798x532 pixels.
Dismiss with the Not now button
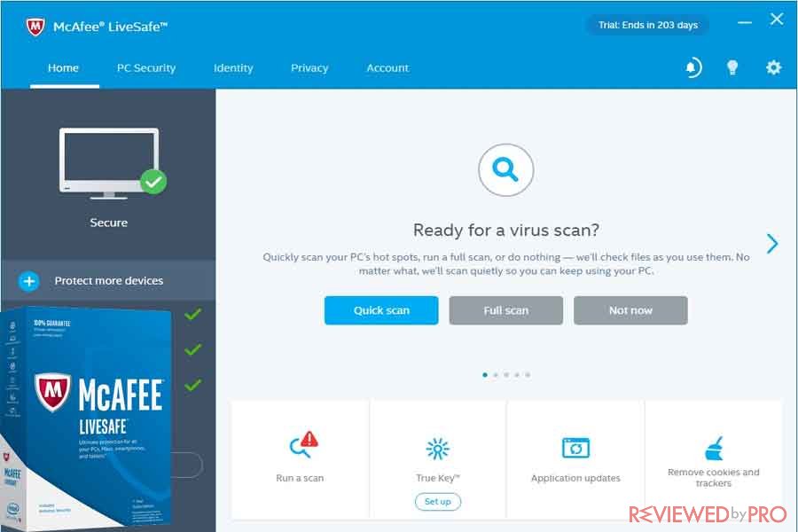[x=630, y=310]
